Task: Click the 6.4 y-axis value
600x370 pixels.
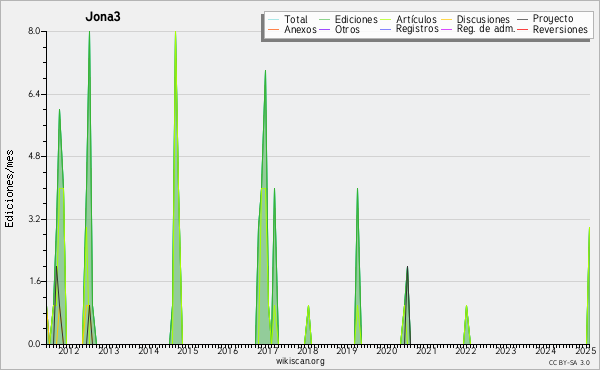Action: (34, 94)
